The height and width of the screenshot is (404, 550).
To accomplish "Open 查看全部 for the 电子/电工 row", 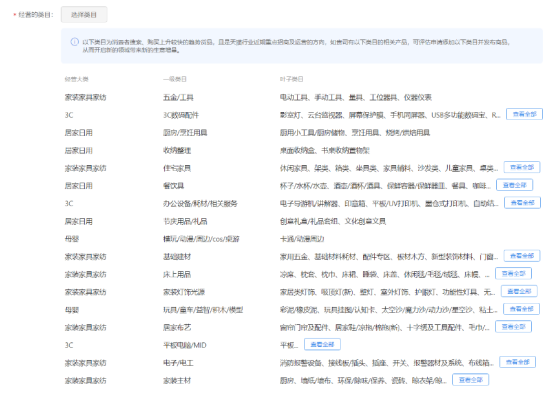I will point(517,362).
